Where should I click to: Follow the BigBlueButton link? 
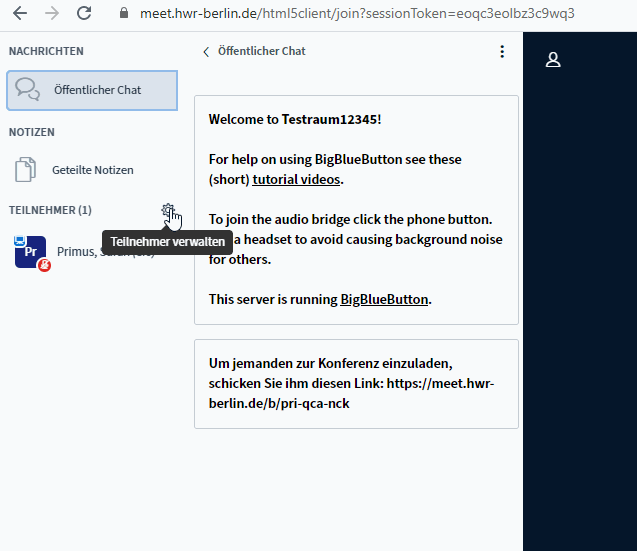pyautogui.click(x=384, y=299)
